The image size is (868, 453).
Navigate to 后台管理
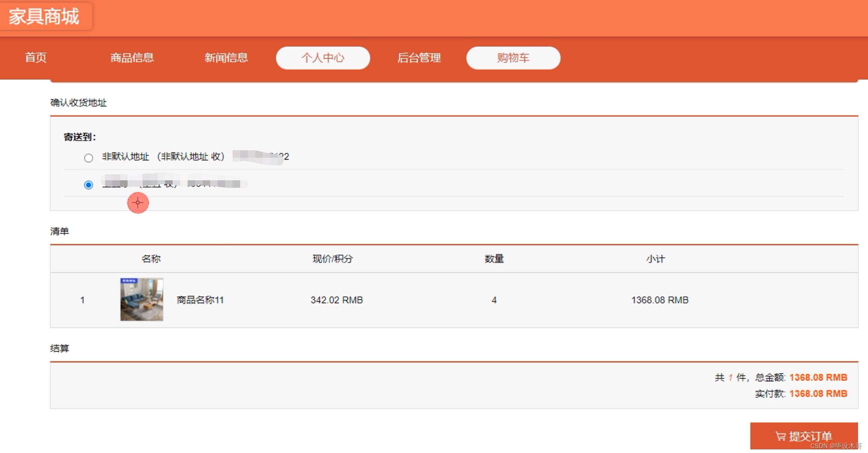[x=419, y=58]
